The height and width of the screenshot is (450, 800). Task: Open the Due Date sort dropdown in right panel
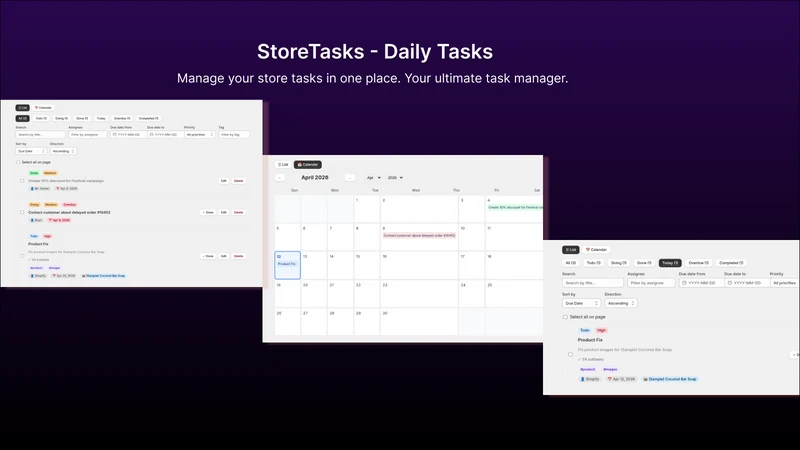pyautogui.click(x=581, y=303)
